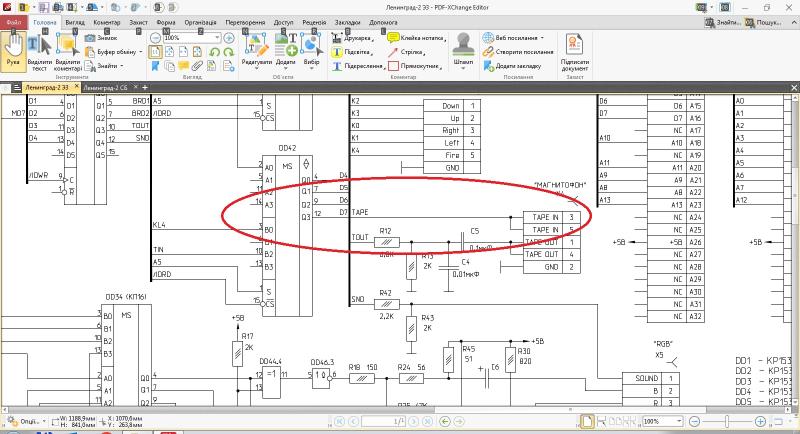Viewport: 800px width, 434px height.
Task: Expand the Буфер обміну dropdown
Action: (139, 51)
